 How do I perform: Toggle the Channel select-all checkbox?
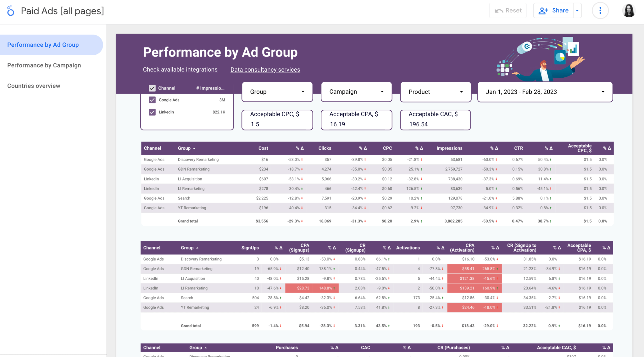(x=152, y=88)
